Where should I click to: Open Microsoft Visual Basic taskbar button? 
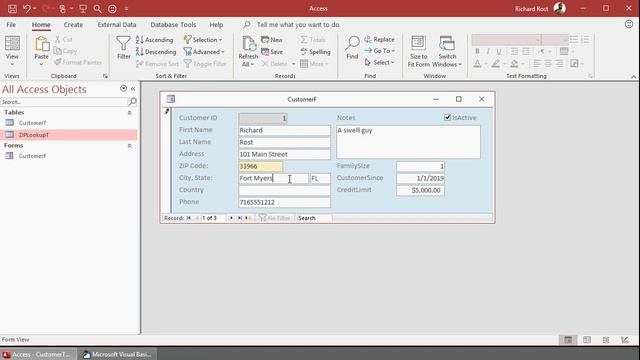pyautogui.click(x=118, y=354)
